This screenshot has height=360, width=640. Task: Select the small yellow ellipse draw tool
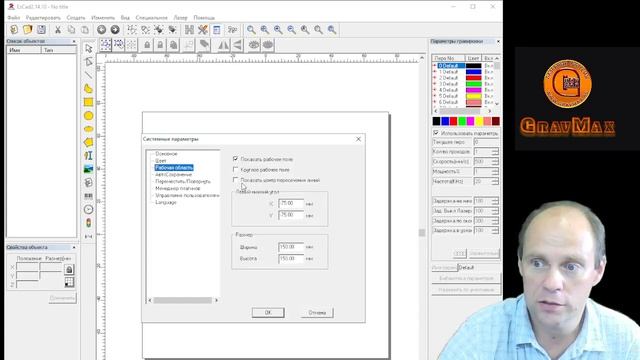point(89,129)
